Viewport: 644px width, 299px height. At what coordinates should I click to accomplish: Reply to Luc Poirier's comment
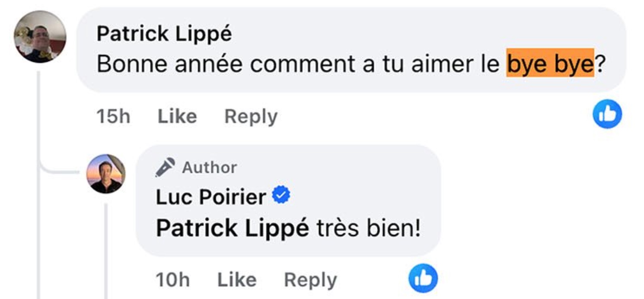click(310, 280)
